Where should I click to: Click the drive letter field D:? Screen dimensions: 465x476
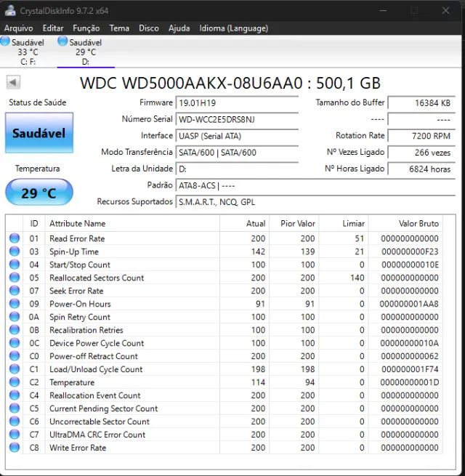point(237,169)
